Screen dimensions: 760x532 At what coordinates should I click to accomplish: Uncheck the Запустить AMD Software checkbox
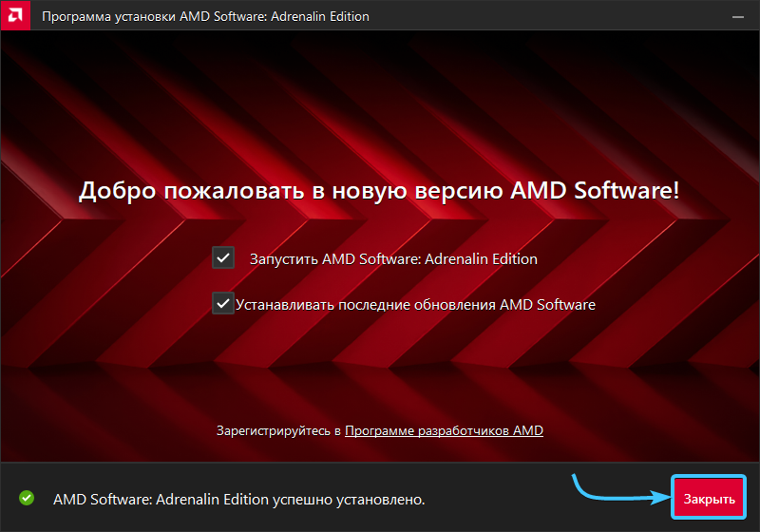[223, 258]
